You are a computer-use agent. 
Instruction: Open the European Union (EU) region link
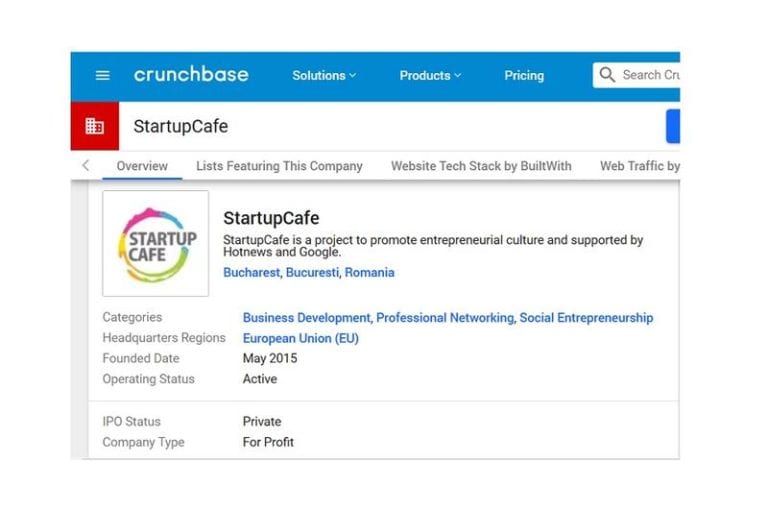pos(300,338)
